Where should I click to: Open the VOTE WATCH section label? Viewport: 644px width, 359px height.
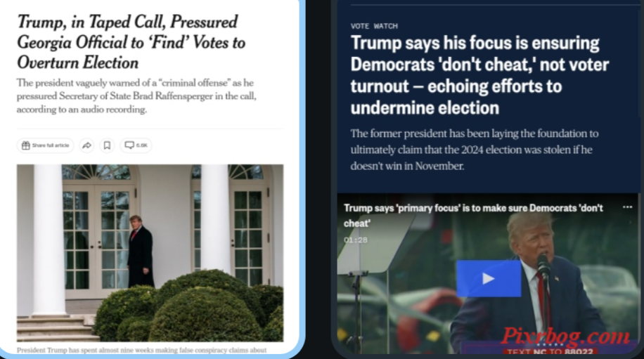[x=374, y=26]
